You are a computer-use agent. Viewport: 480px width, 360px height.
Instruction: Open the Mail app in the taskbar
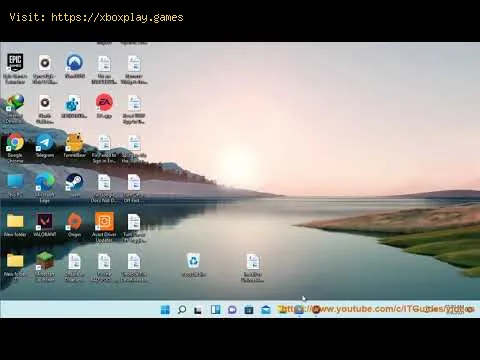pos(266,310)
